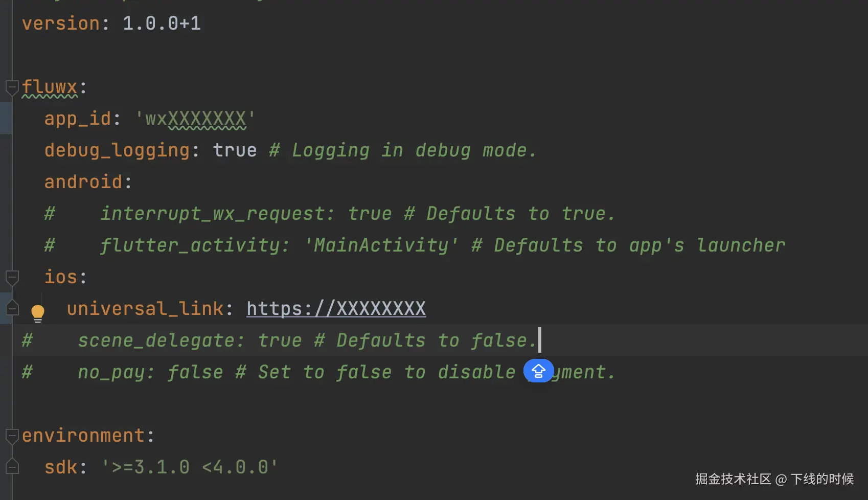Click fold end marker beside universal_link line

coord(12,308)
